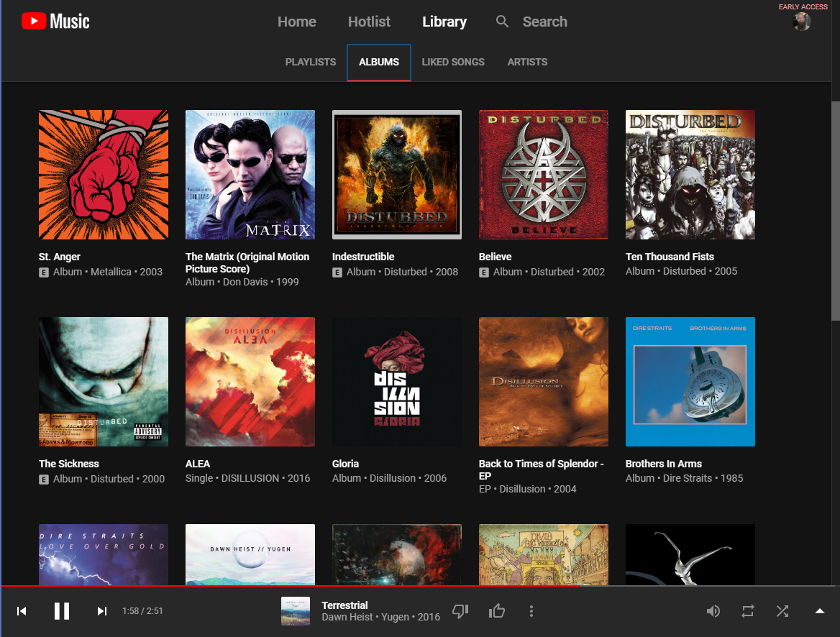Click The Matrix (Original Motion Picture Score) title
Screen dimensions: 840x637
coord(247,262)
